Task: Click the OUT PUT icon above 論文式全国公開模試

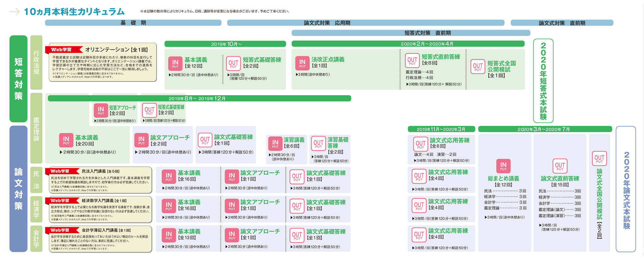Action: [x=599, y=158]
